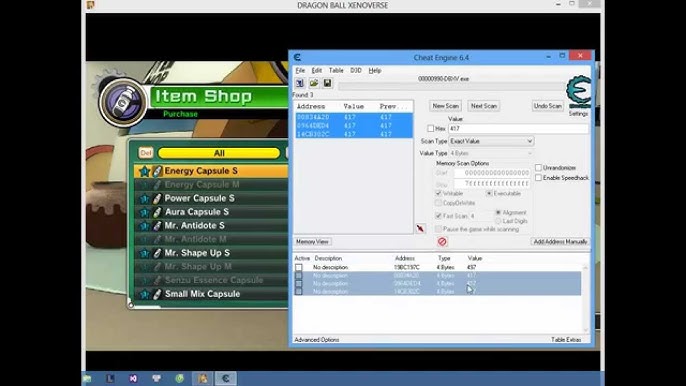Open the Help menu
Image resolution: width=686 pixels, height=386 pixels.
coord(375,70)
